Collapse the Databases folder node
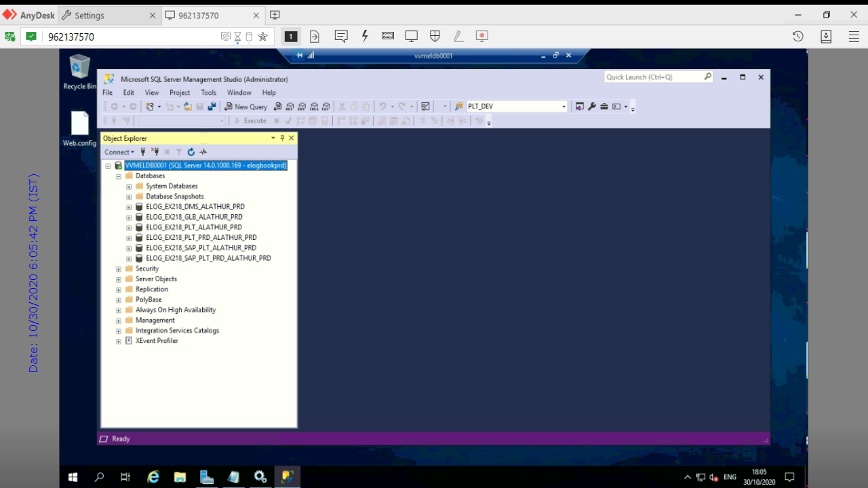Screen dimensions: 868x488 (119, 176)
